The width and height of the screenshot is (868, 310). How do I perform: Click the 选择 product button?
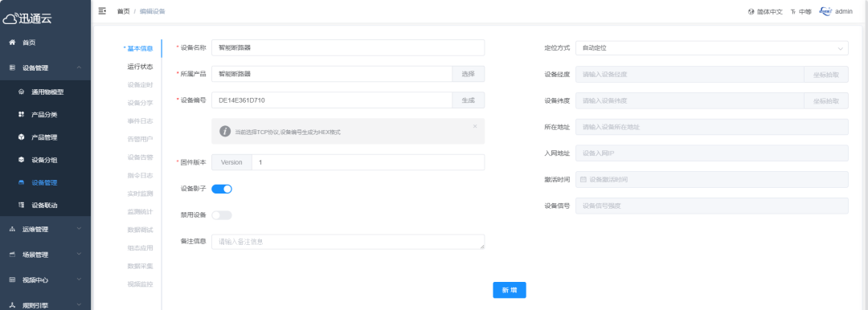pos(469,74)
